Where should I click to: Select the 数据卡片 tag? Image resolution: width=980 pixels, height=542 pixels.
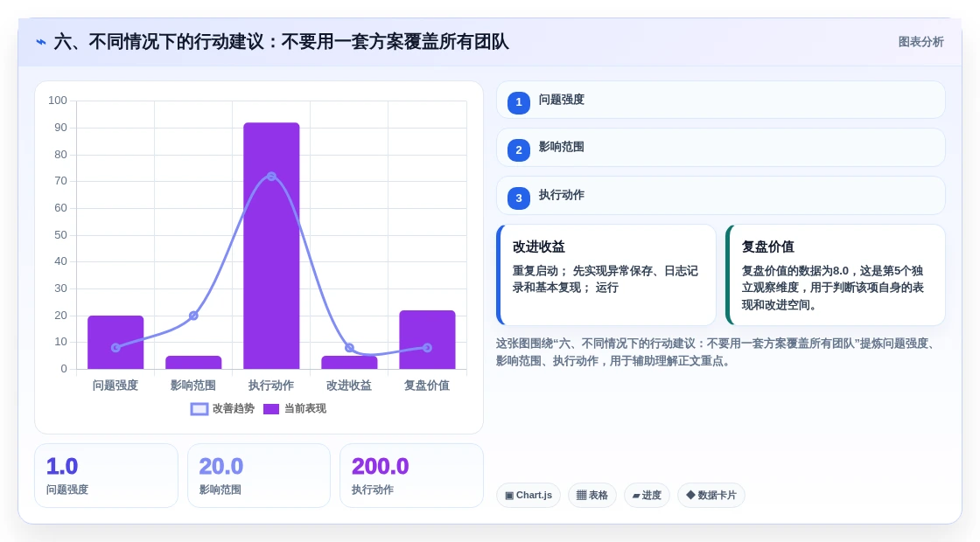711,495
